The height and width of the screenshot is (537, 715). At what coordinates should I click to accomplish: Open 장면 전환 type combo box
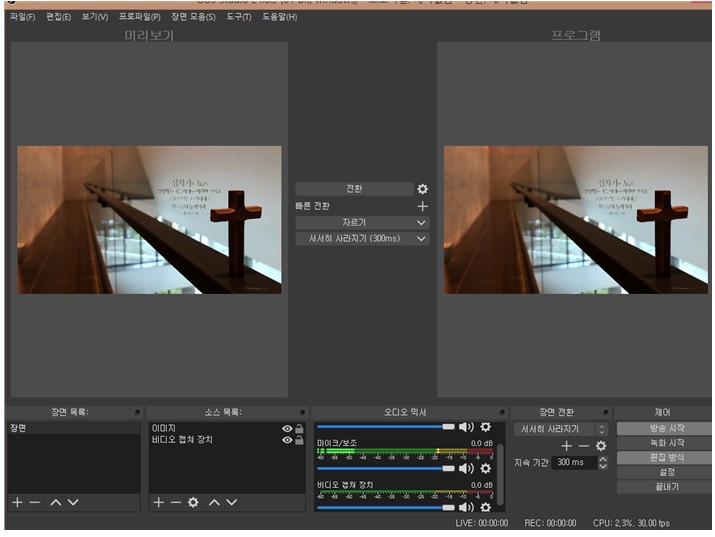point(560,429)
